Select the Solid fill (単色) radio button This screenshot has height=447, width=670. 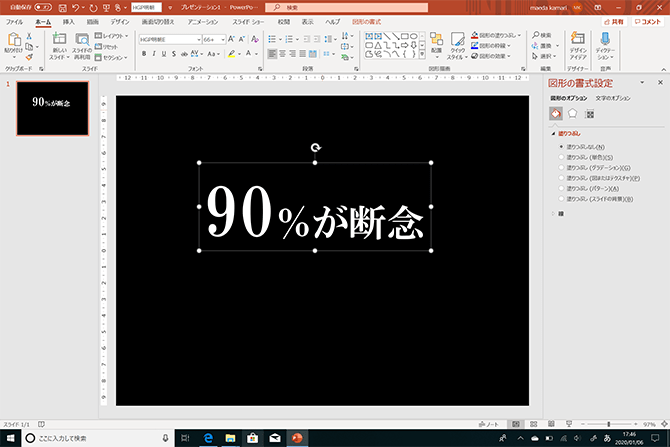click(x=561, y=157)
